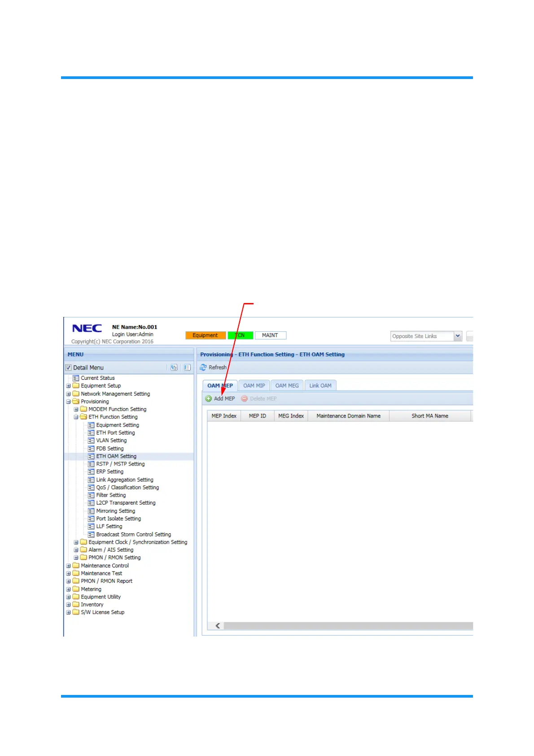Click the Refresh button label
534x756 pixels.
218,368
